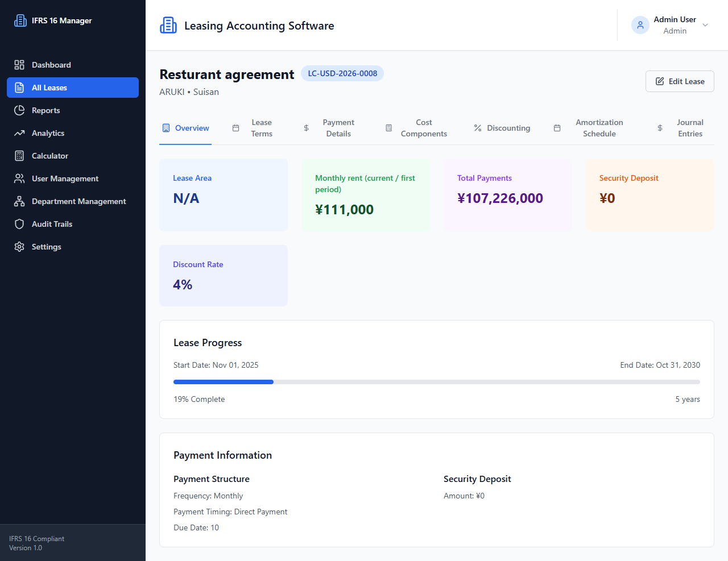728x561 pixels.
Task: Click the Frequency: Monthly text
Action: pos(208,496)
